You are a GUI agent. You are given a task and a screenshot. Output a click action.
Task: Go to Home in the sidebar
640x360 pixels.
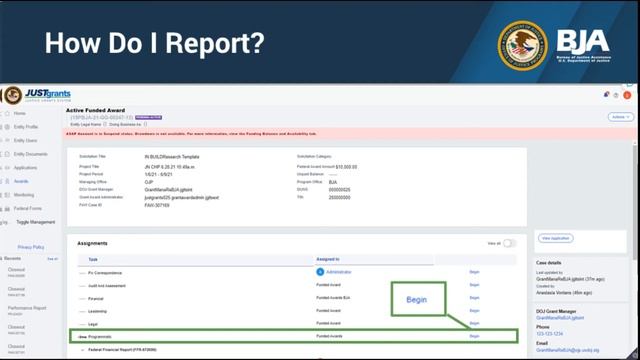point(19,113)
